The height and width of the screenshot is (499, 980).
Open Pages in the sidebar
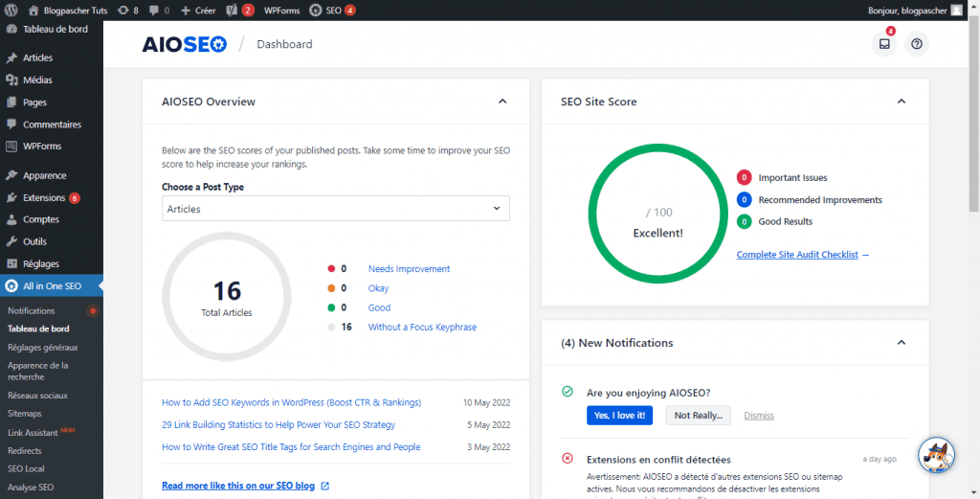point(52,102)
